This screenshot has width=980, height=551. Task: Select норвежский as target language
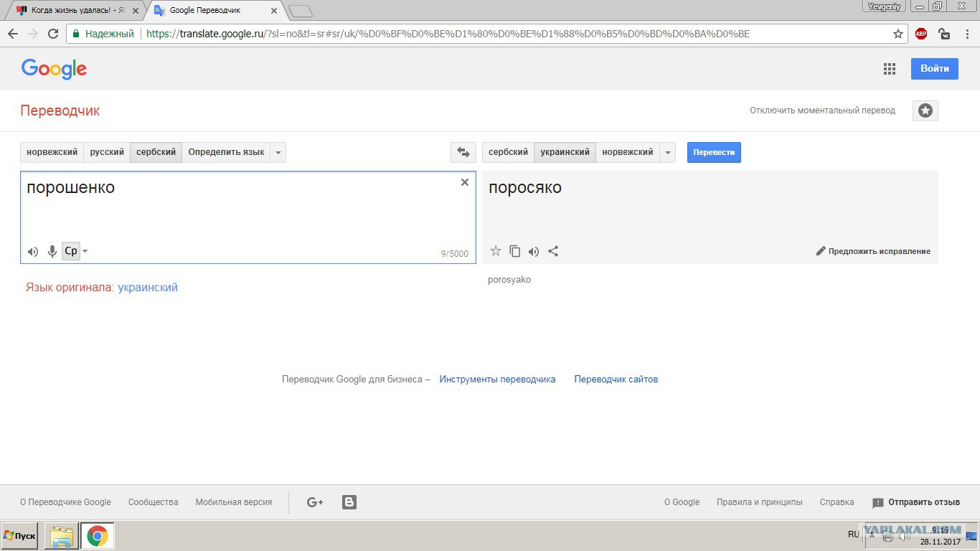(x=628, y=152)
